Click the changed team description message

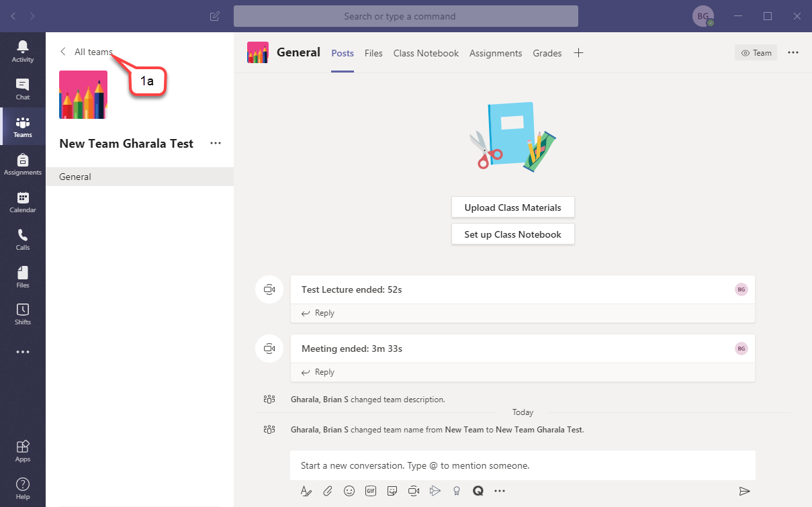pos(368,400)
